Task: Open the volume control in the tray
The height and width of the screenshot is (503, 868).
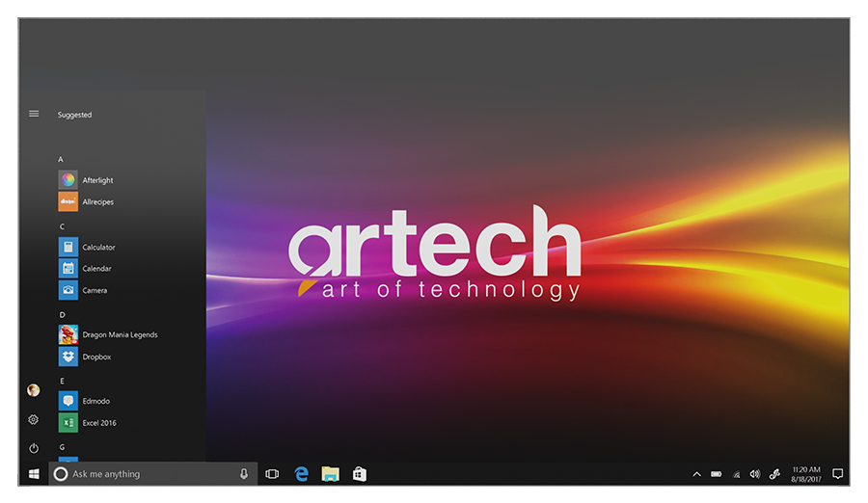Action: (x=755, y=474)
